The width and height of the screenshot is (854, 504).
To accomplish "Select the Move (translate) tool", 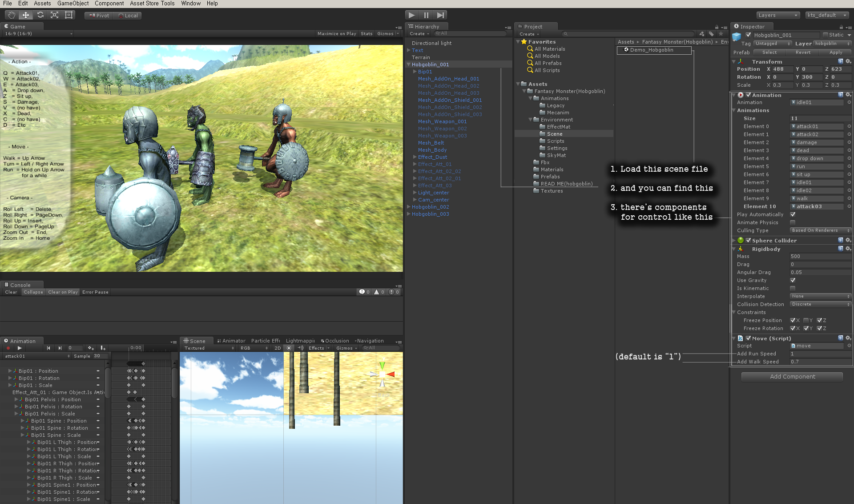I will point(26,15).
